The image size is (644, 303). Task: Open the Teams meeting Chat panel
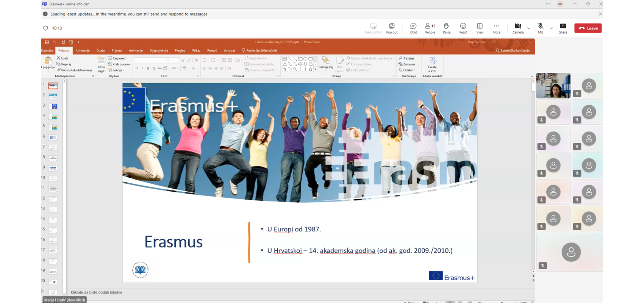click(413, 28)
